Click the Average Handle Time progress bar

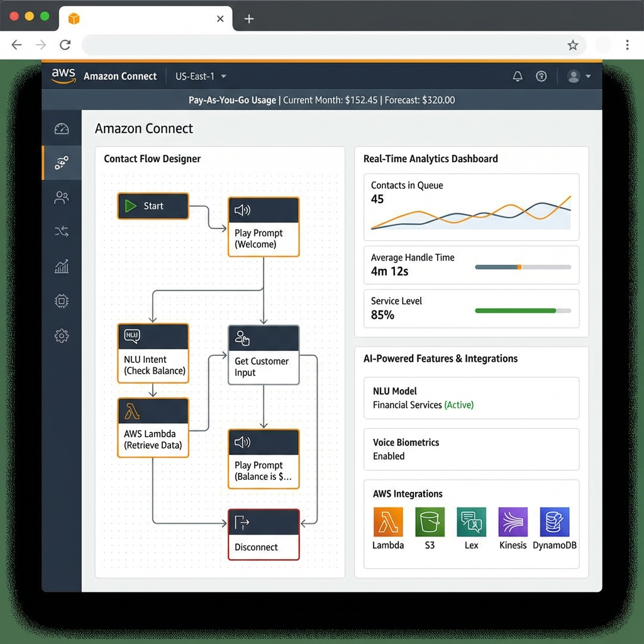[523, 267]
